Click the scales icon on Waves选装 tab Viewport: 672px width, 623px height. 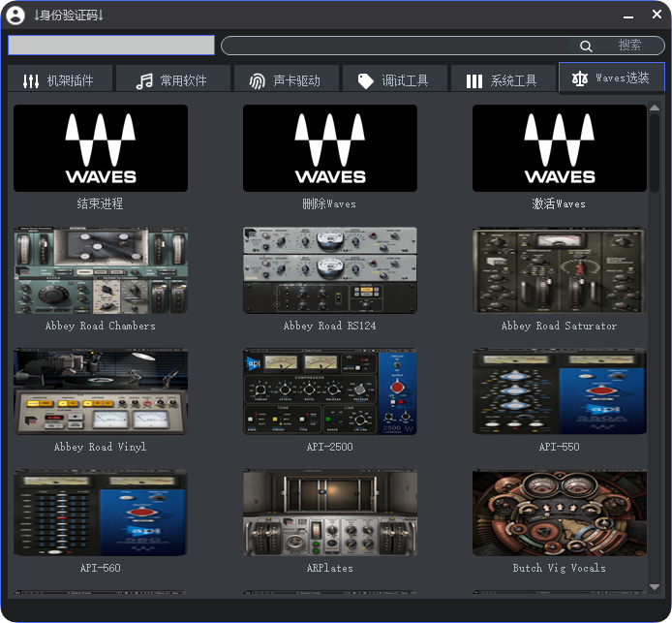(579, 78)
